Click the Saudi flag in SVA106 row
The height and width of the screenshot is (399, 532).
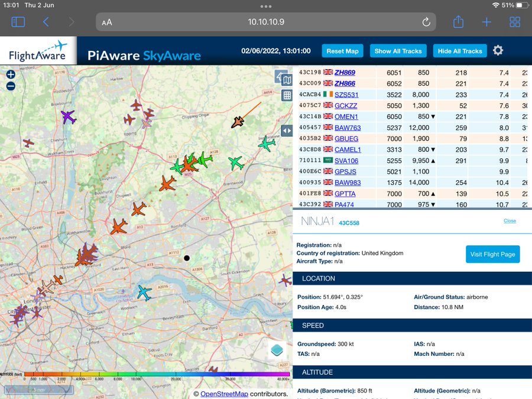pyautogui.click(x=327, y=160)
